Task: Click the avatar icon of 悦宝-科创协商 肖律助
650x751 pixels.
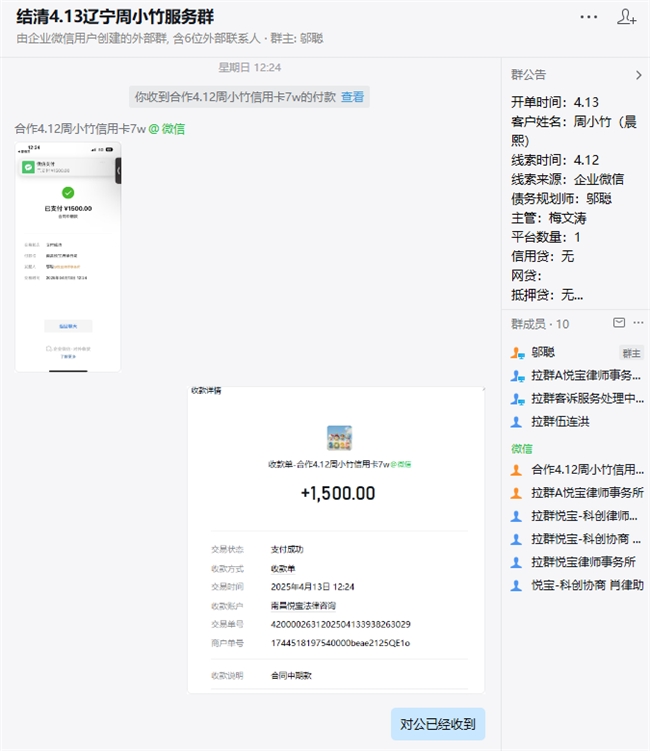Action: (x=516, y=585)
